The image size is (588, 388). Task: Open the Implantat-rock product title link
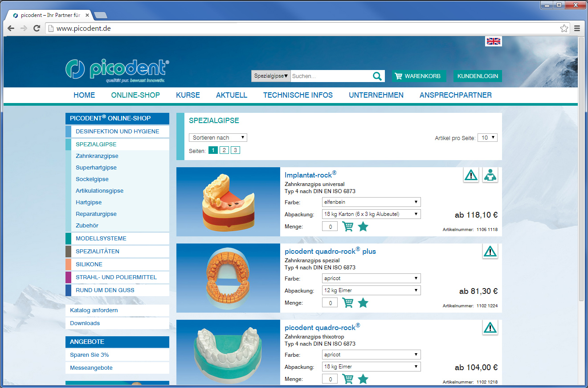click(x=310, y=175)
